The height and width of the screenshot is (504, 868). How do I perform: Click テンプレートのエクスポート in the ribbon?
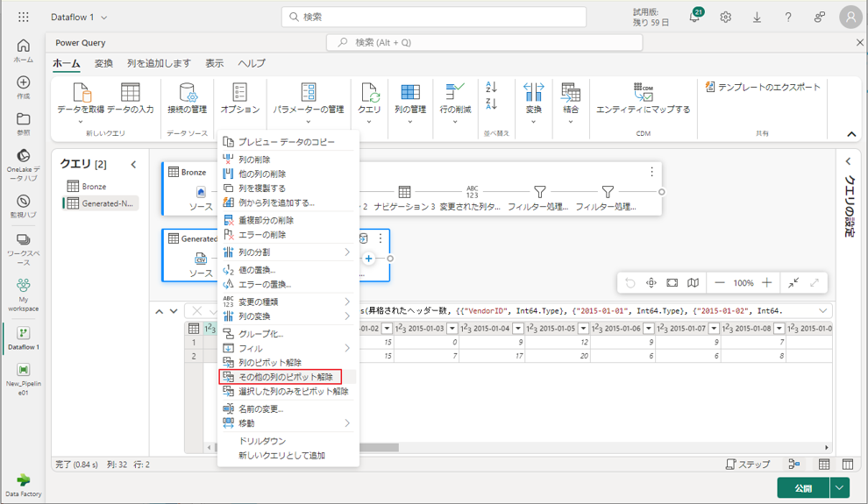pyautogui.click(x=763, y=88)
